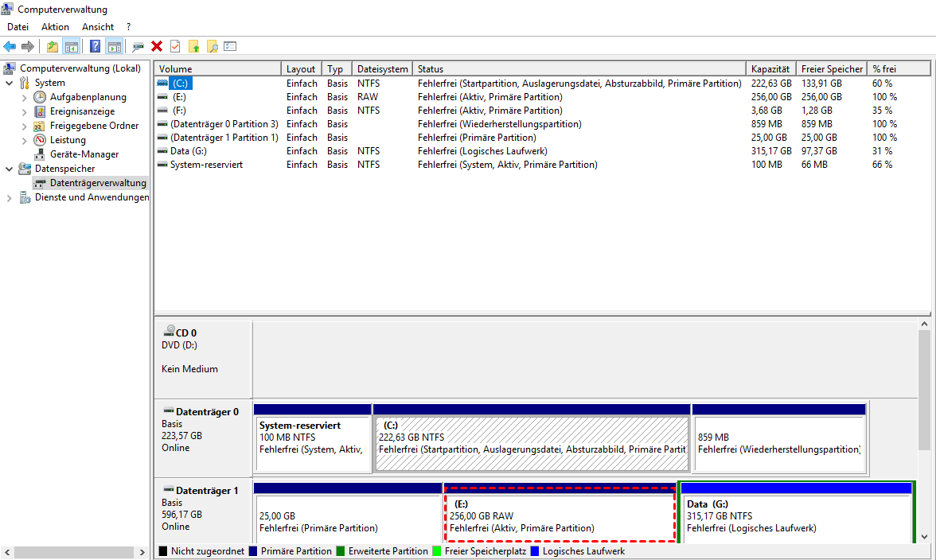Click the page with checkmark properties icon
This screenshot has width=936, height=560.
[x=175, y=47]
